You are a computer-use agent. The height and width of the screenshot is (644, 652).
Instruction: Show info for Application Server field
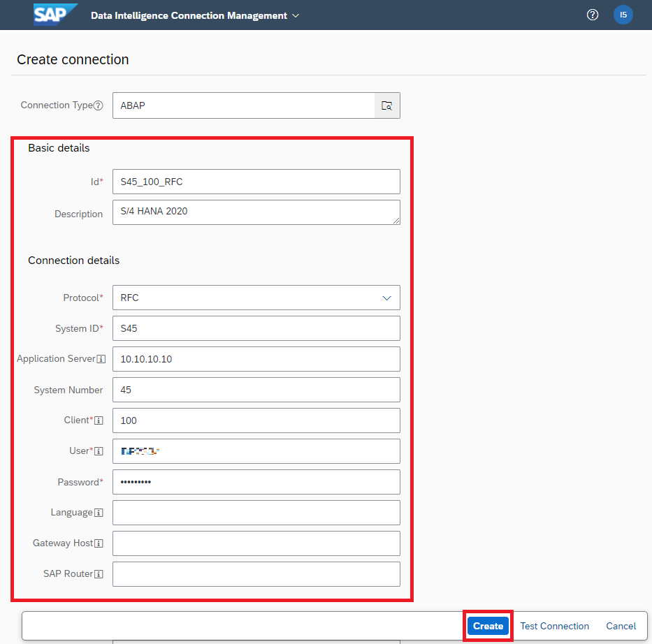point(101,359)
